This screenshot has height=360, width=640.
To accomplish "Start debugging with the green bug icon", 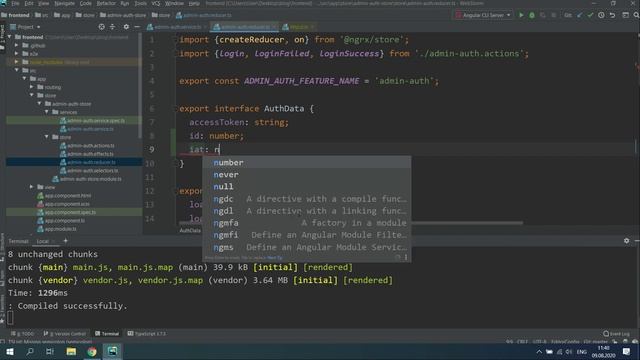I will click(x=532, y=15).
